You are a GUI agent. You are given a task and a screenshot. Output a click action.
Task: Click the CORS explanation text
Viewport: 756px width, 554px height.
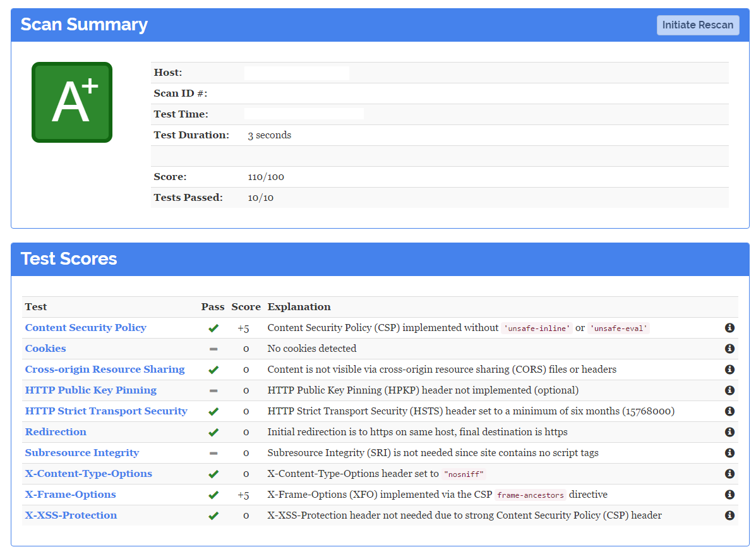click(x=441, y=370)
